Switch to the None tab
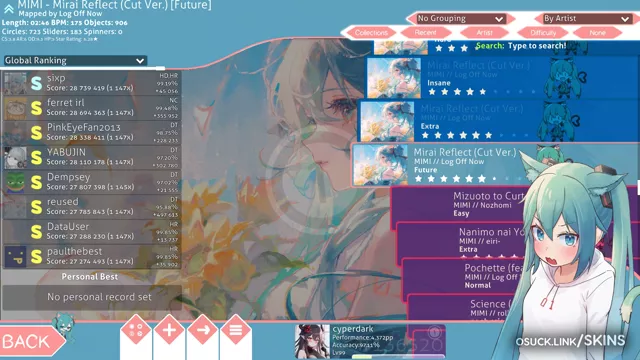Viewport: 640px width, 360px height. (597, 33)
